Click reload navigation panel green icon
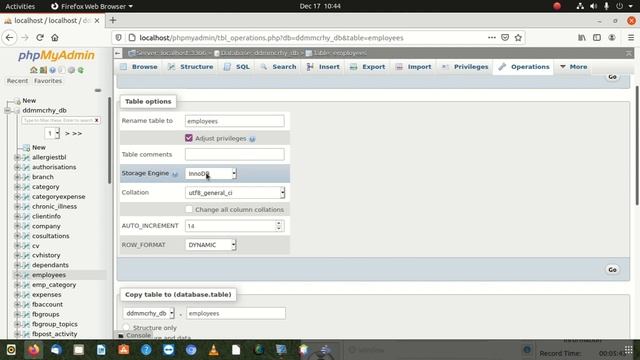The image size is (640, 360). click(x=80, y=70)
